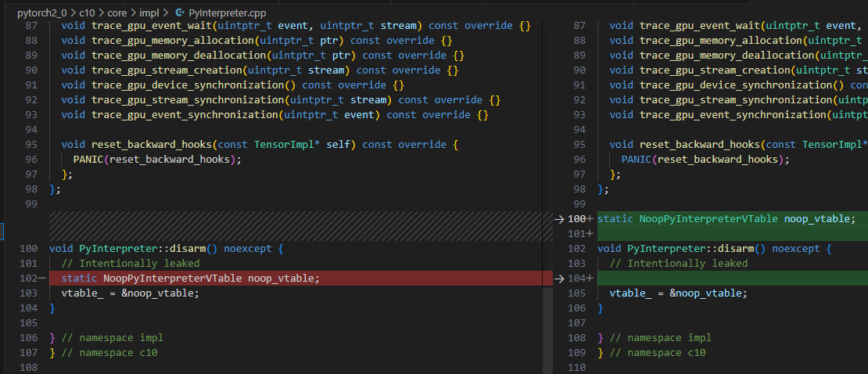Click the hatched placeholder area in left pane
Screen dimensions: 868x374
click(297, 226)
